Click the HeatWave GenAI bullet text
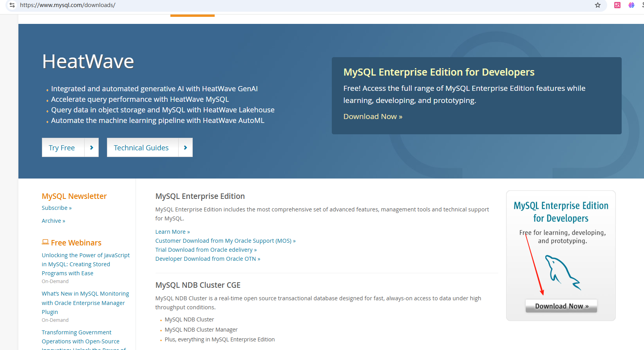Image resolution: width=644 pixels, height=350 pixels. point(154,89)
